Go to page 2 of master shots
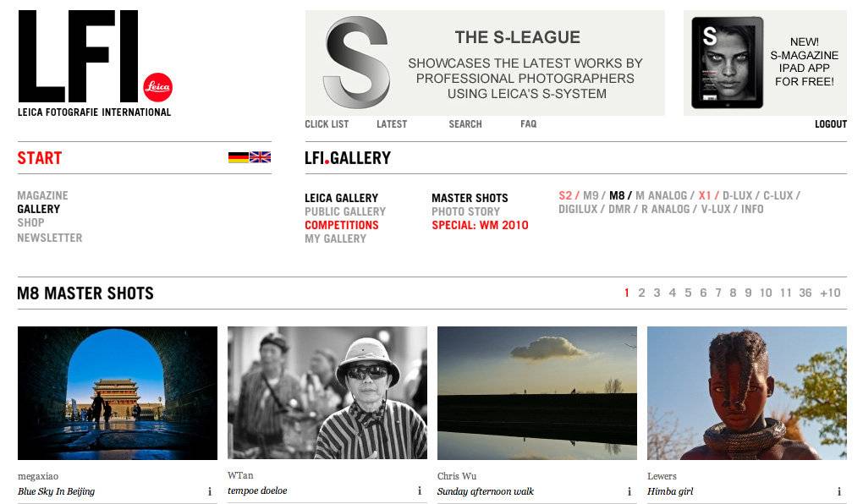863x504 pixels. click(x=641, y=293)
